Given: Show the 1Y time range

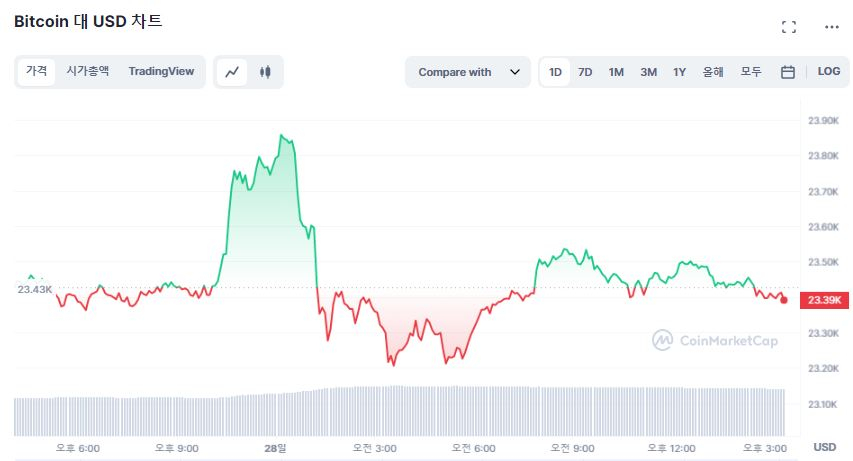Looking at the screenshot, I should click(679, 72).
